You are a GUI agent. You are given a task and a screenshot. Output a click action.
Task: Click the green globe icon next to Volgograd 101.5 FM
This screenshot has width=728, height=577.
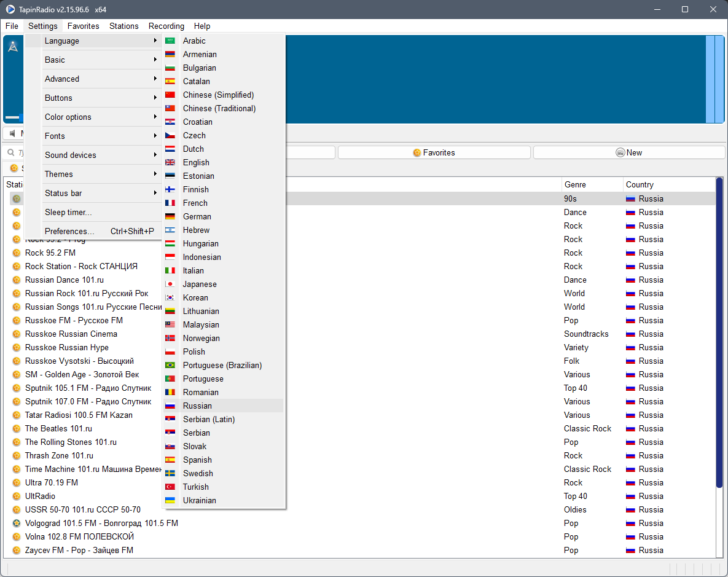tap(16, 523)
